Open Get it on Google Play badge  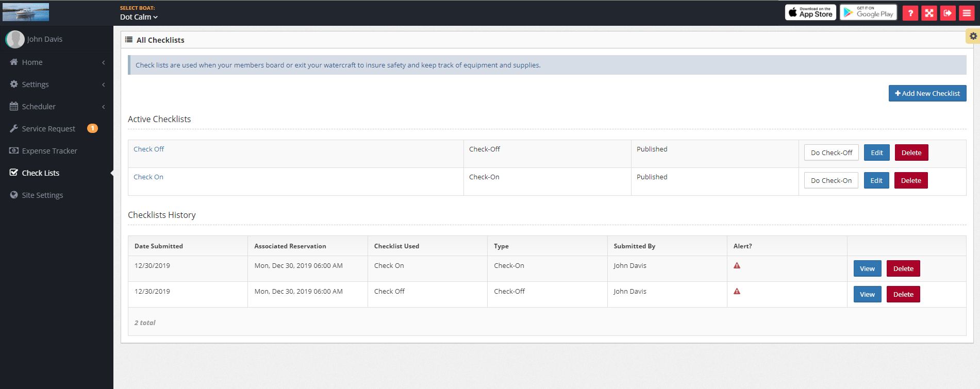click(868, 12)
